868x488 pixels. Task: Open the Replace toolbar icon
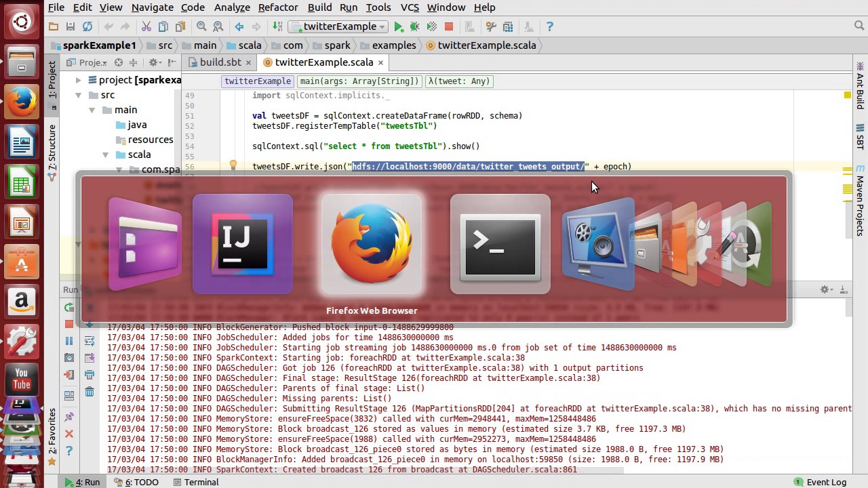[218, 26]
